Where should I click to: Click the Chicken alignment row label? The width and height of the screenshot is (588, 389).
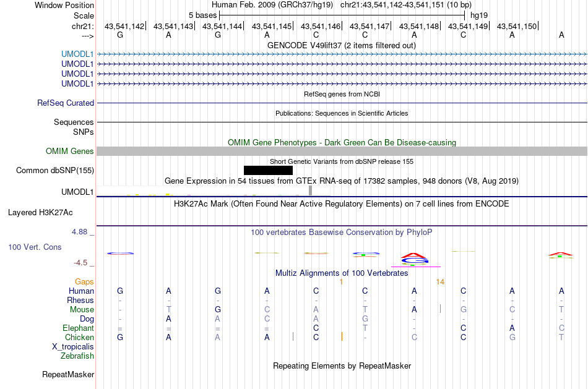(x=79, y=337)
